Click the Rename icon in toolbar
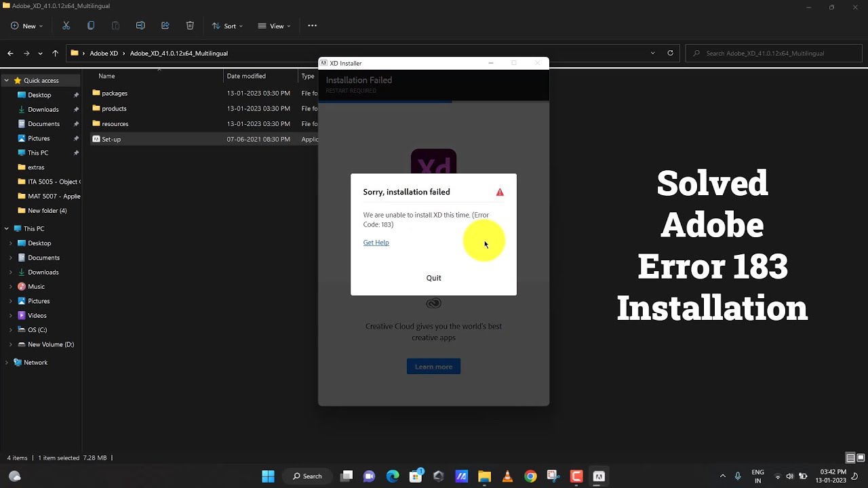This screenshot has width=868, height=488. (x=140, y=26)
